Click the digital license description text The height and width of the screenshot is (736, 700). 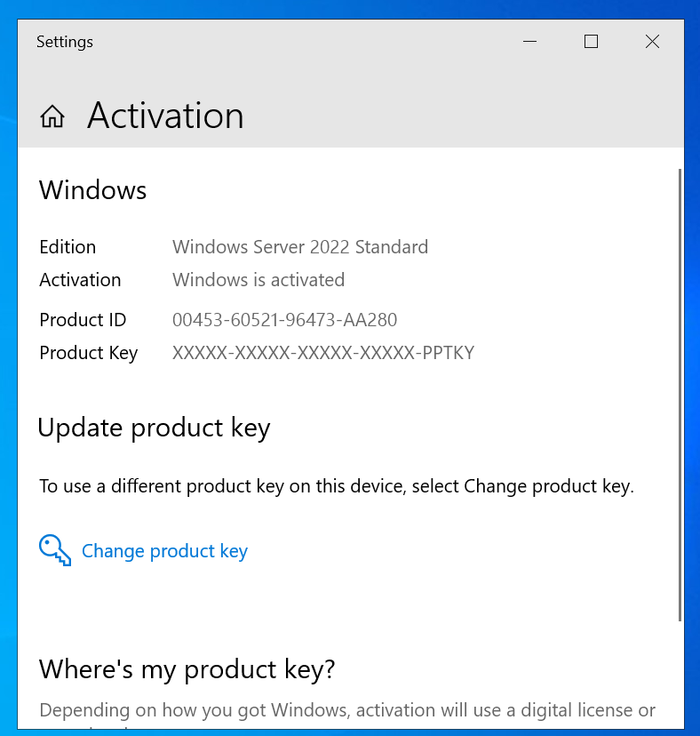[x=346, y=710]
